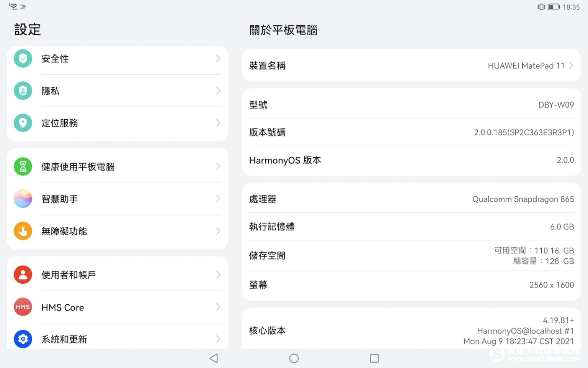Tap the 儲存空間 label
The height and width of the screenshot is (368, 588).
pyautogui.click(x=267, y=256)
